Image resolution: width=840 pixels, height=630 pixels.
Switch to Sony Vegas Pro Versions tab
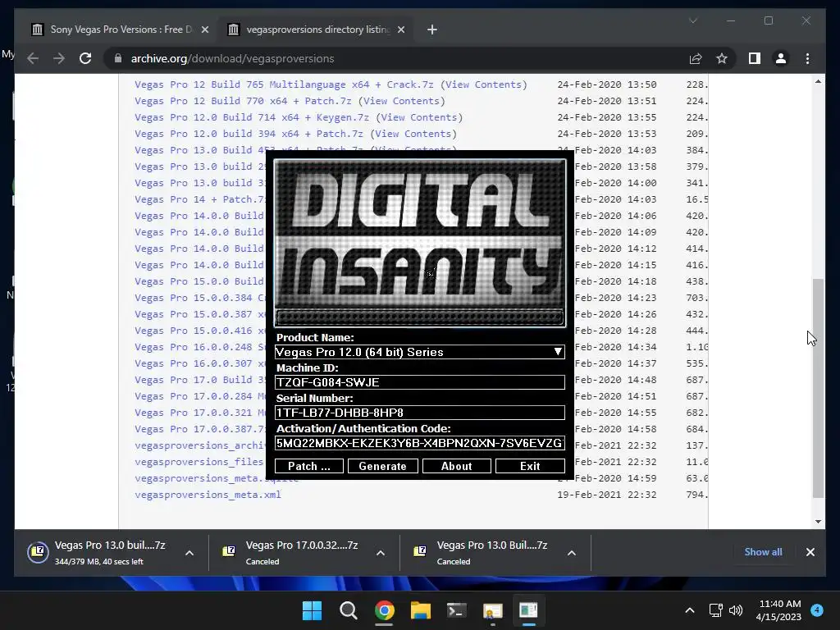[x=121, y=30]
